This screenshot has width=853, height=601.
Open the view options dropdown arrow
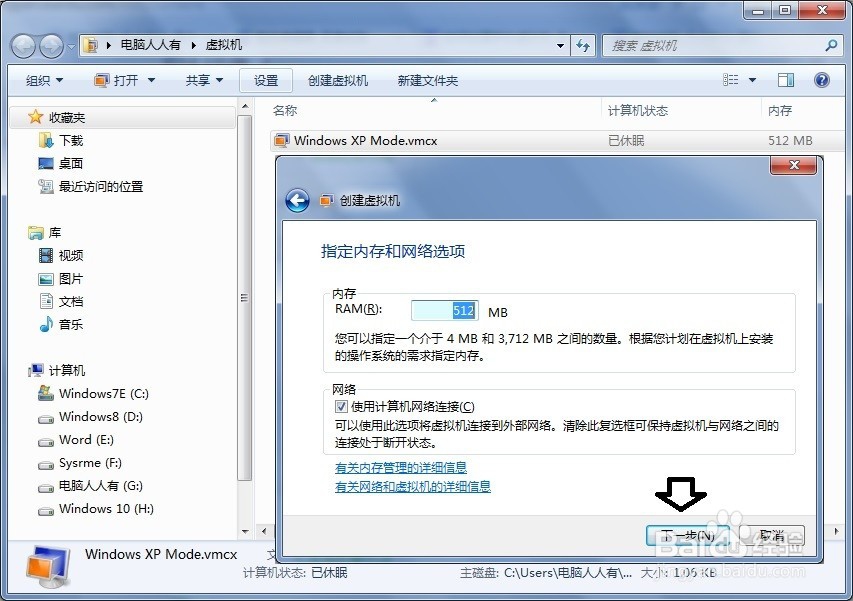752,80
